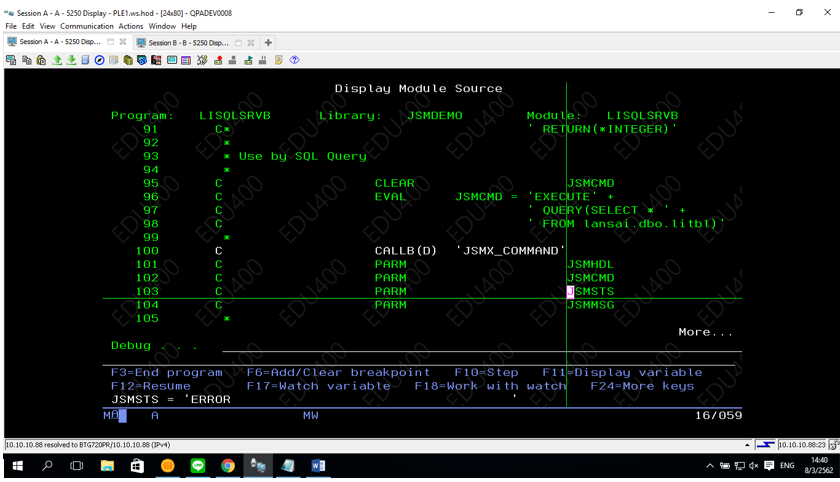Open LINE app from the taskbar

pyautogui.click(x=198, y=466)
